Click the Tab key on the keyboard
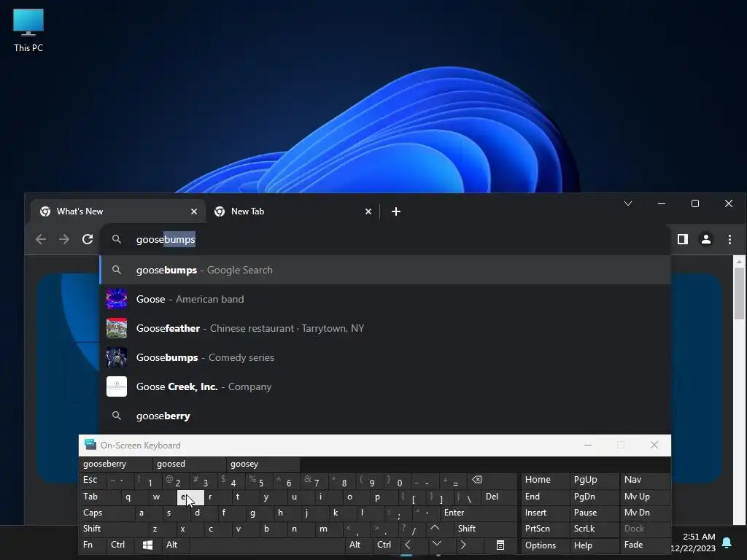 [x=98, y=497]
